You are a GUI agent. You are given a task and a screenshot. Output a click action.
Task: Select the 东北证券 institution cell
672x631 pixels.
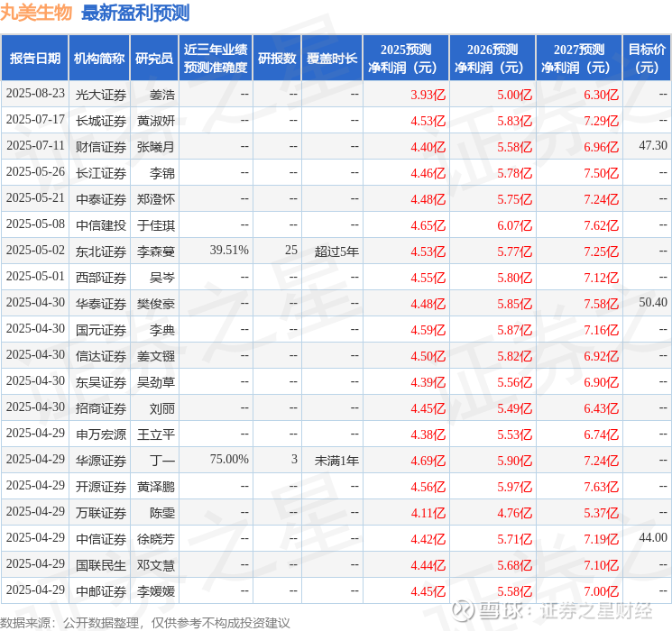(101, 251)
